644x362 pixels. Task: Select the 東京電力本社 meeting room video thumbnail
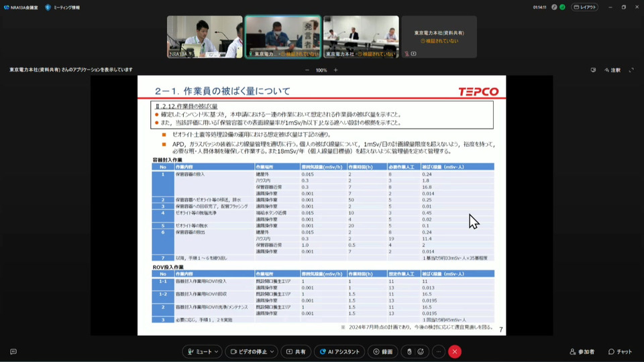(x=361, y=37)
